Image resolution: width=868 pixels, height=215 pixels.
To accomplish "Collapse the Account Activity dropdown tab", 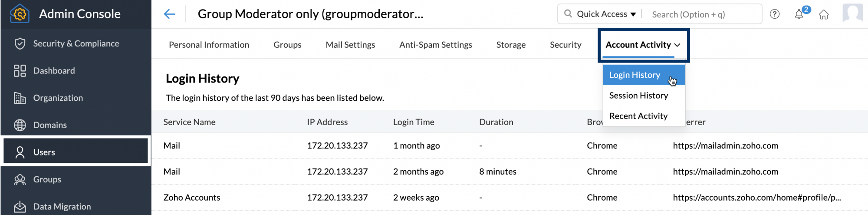I will (x=643, y=45).
